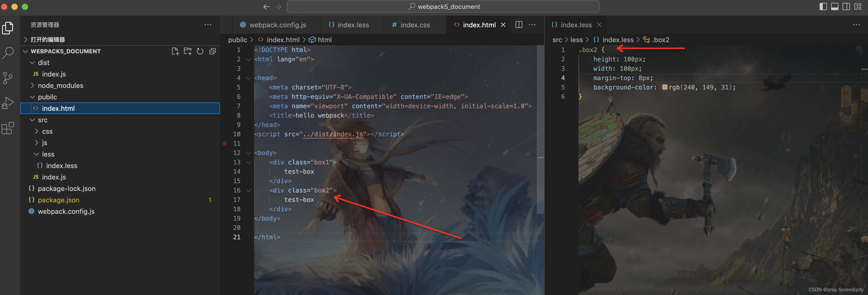Open the Search view in activity bar

point(8,53)
